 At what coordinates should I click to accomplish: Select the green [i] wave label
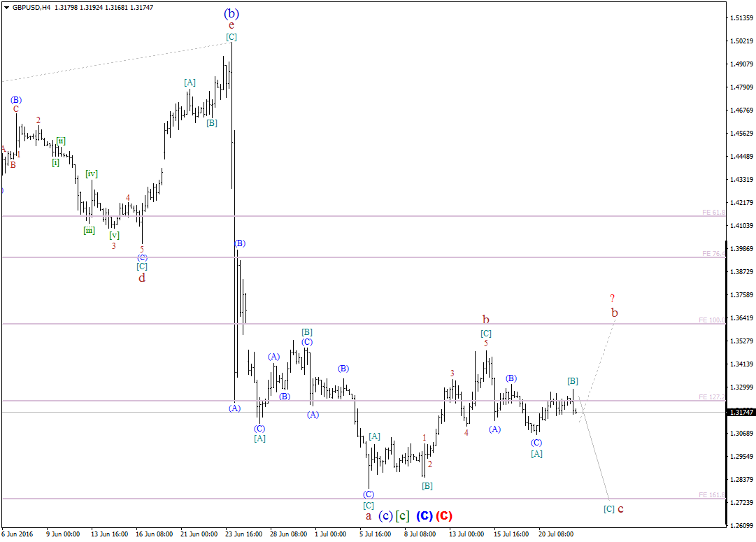tap(56, 162)
